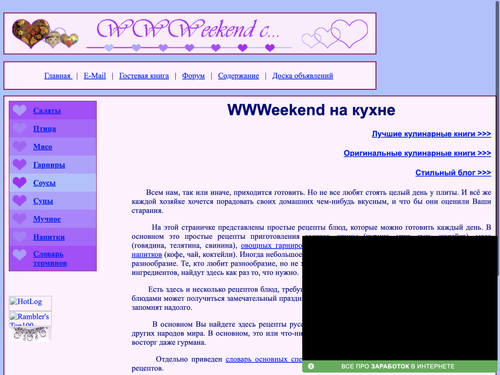Screen dimensions: 500x375
Task: Open the Содержание navigation link
Action: (238, 76)
